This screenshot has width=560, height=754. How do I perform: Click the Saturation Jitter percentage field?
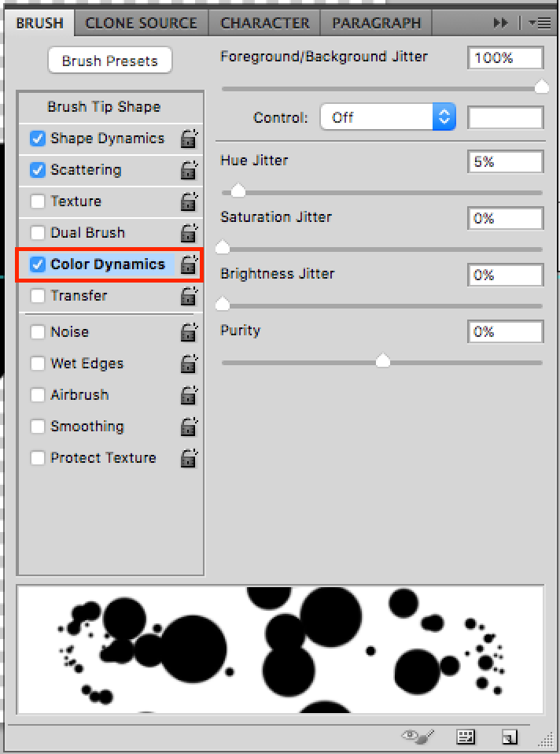[x=505, y=218]
